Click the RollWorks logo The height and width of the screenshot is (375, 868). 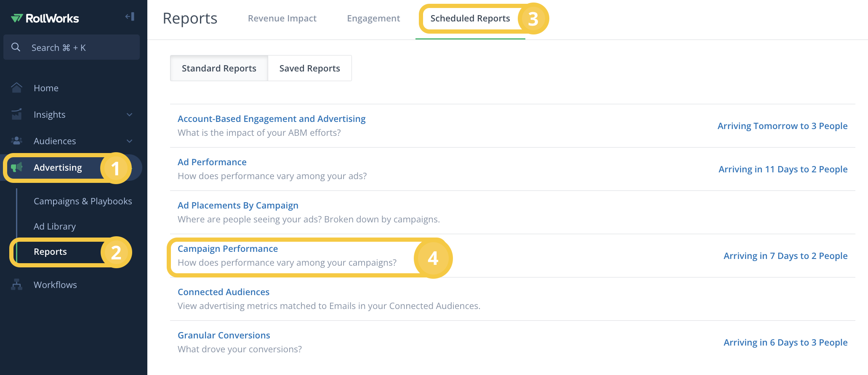pos(45,18)
